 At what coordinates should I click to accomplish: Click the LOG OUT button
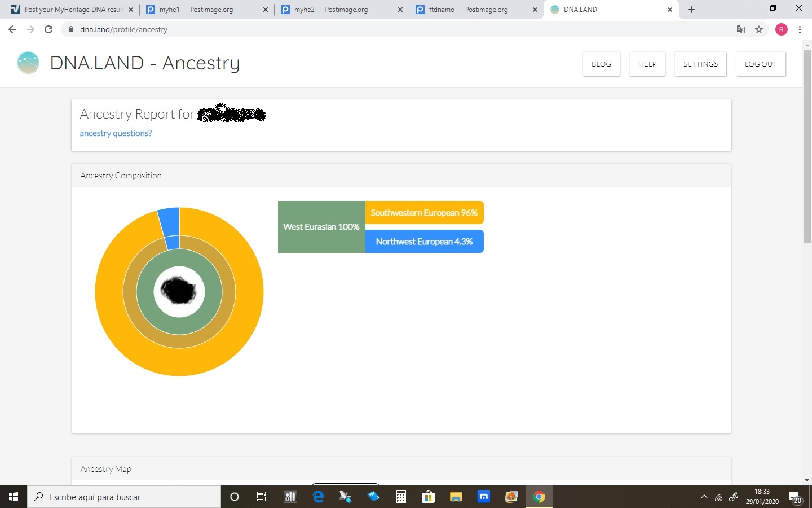click(761, 64)
